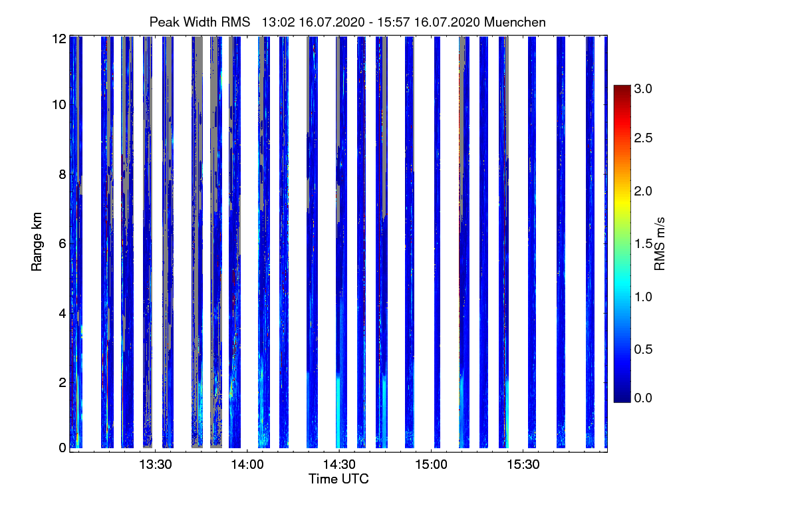Click the range axis tick label 10
This screenshot has height=532, width=798.
tap(59, 104)
